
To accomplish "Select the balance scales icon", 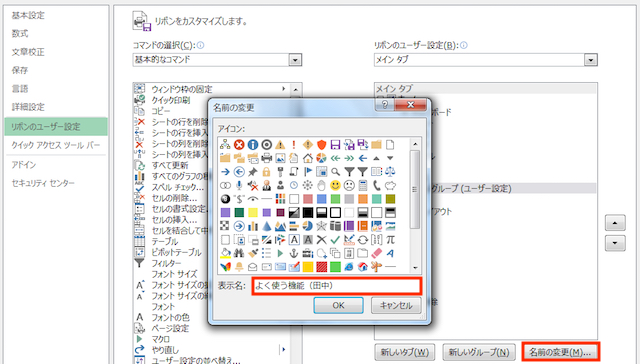I will 390,172.
